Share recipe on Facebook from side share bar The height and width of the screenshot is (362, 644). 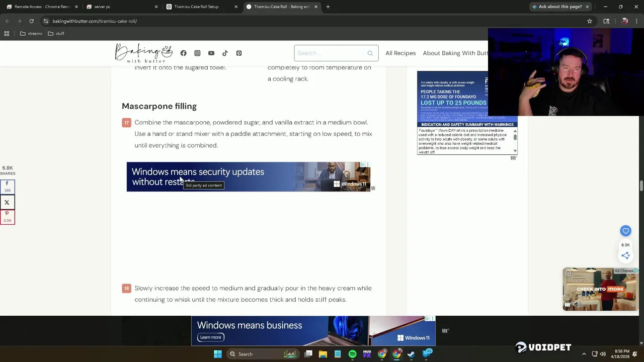click(7, 187)
